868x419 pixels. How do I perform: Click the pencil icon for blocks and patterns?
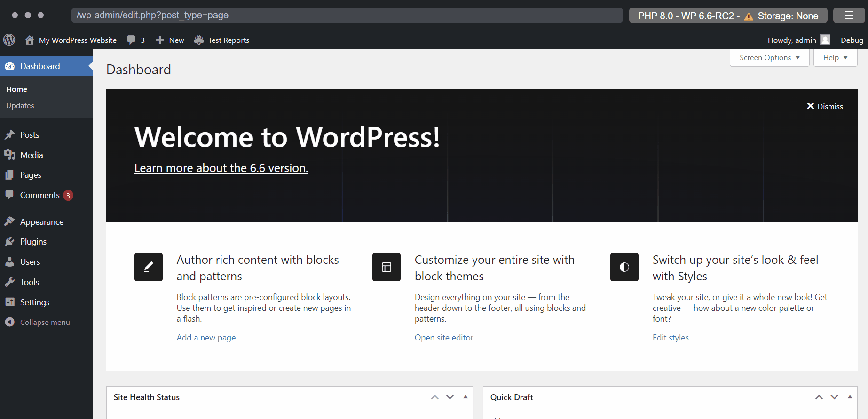point(149,267)
